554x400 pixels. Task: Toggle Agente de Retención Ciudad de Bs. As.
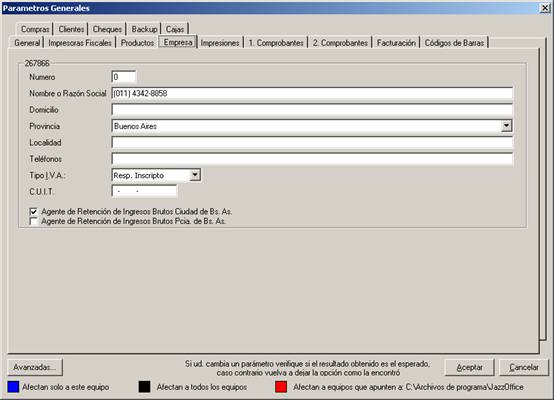point(34,212)
